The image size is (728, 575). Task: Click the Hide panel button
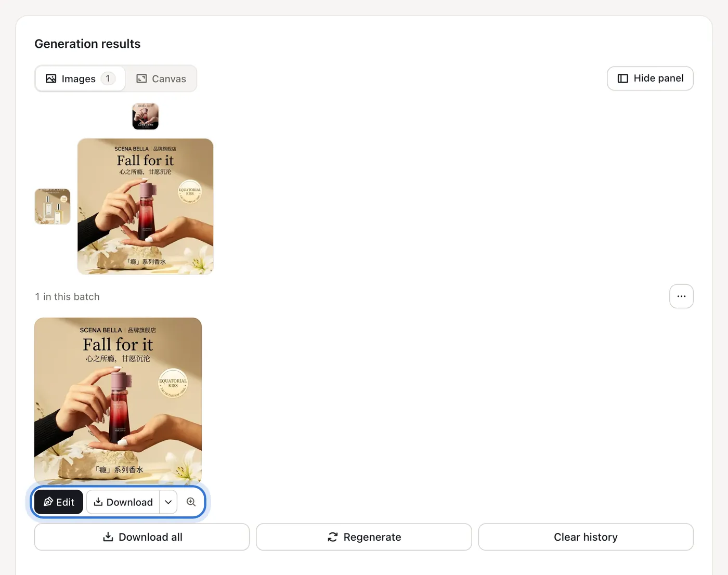tap(650, 79)
